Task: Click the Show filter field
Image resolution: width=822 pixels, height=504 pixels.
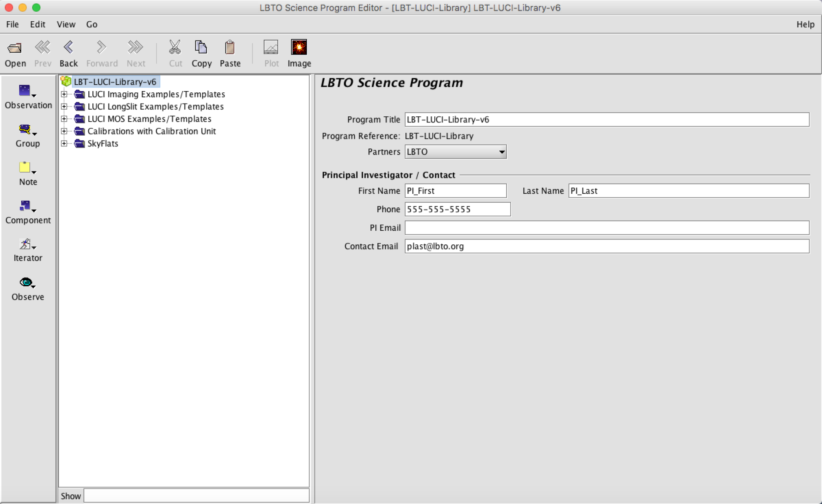Action: (196, 496)
